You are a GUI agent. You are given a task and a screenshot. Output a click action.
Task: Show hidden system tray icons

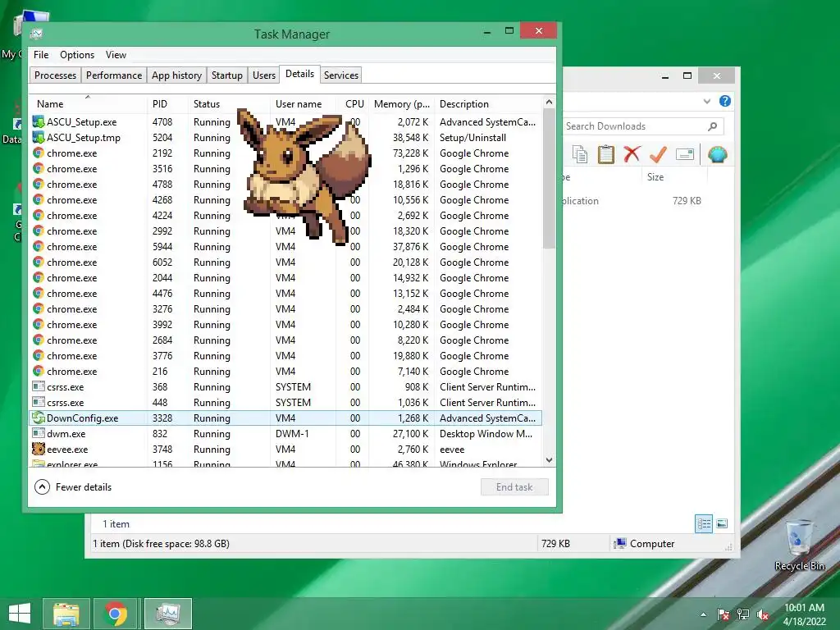click(703, 614)
